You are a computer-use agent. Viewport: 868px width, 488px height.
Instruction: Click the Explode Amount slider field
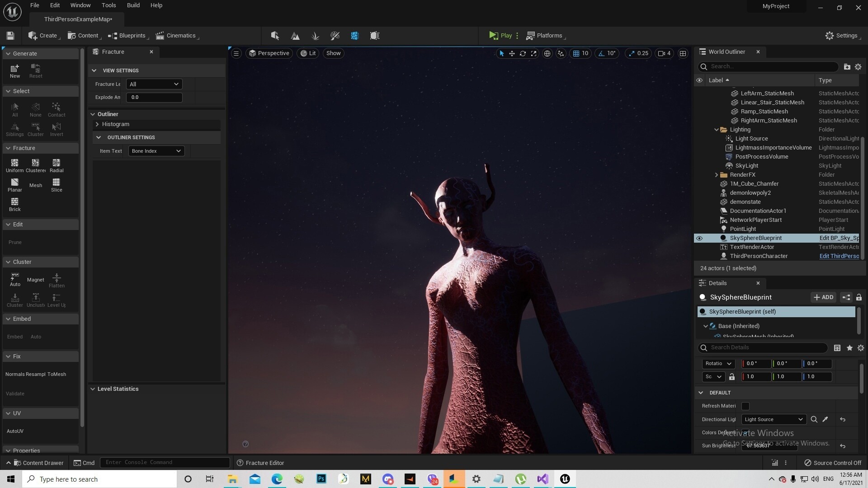tap(154, 97)
